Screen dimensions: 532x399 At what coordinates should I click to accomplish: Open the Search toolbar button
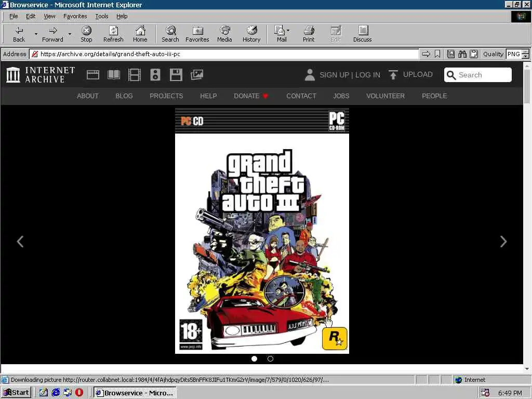pos(170,34)
